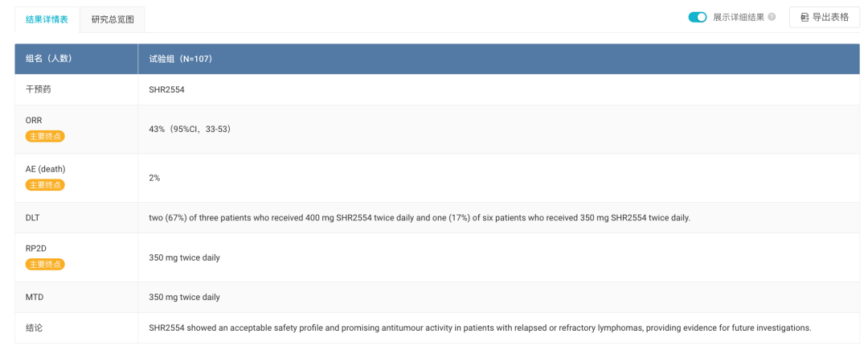Click the help question mark icon beside 展示详细结果
This screenshot has height=350, width=868.
point(772,17)
